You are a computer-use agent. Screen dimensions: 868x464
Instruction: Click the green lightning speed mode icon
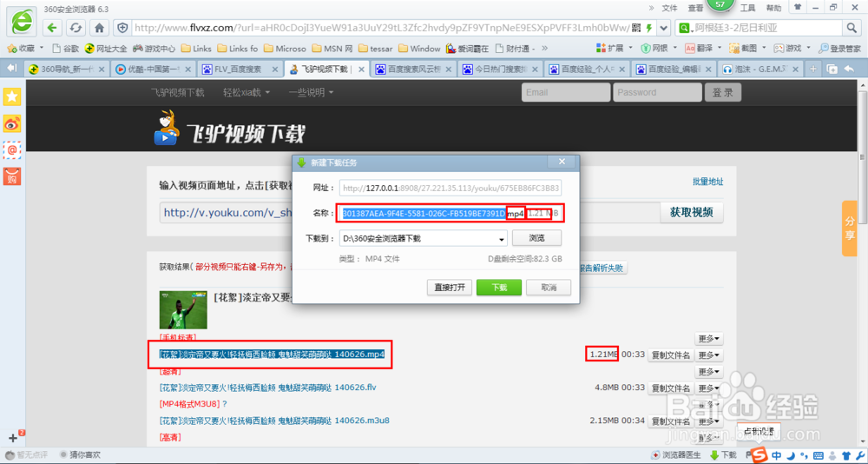tap(649, 27)
